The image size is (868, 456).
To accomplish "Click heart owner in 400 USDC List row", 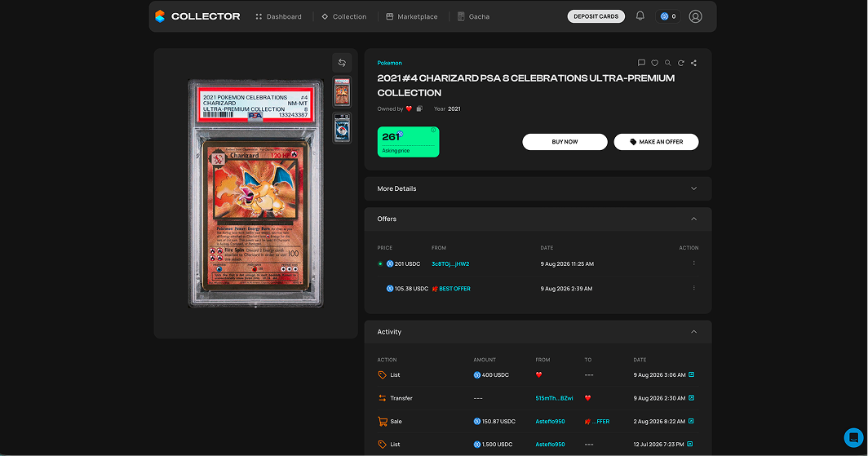I will [538, 374].
